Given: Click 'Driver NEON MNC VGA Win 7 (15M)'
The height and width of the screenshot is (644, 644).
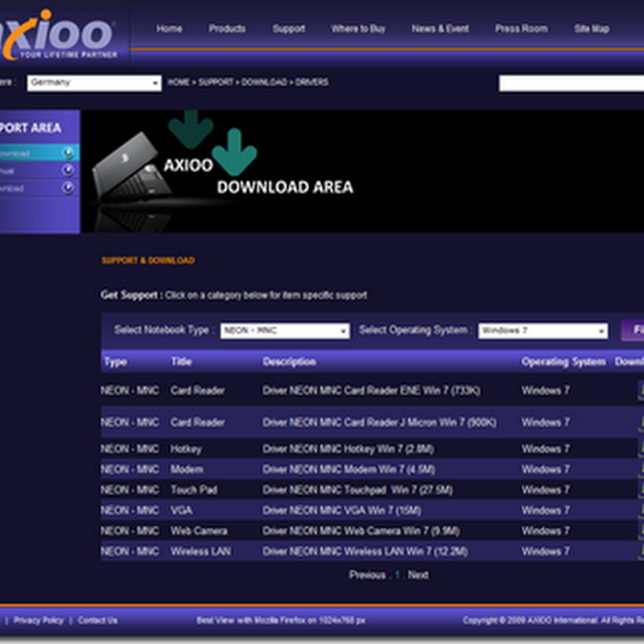Looking at the screenshot, I should 341,510.
